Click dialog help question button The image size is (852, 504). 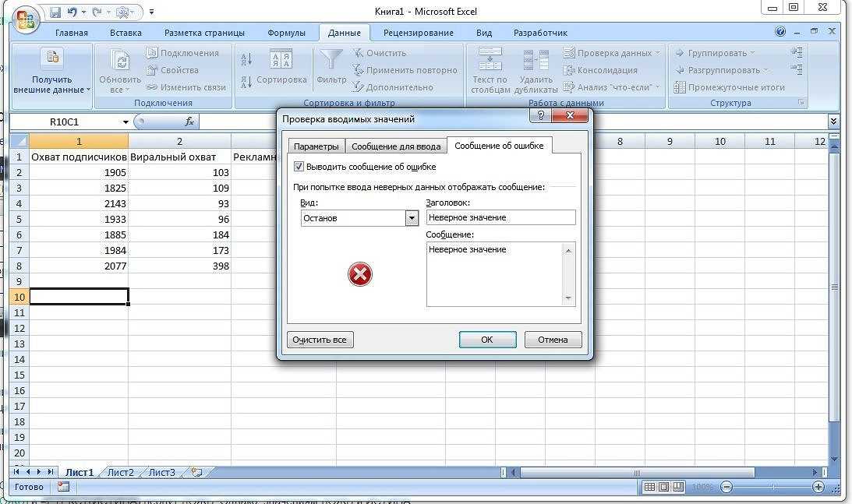[541, 115]
